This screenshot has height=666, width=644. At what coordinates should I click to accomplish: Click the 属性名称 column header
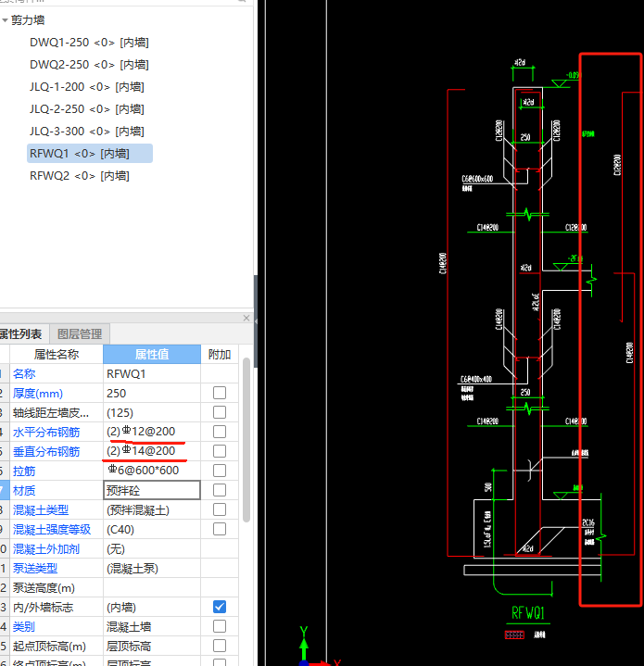coord(57,354)
